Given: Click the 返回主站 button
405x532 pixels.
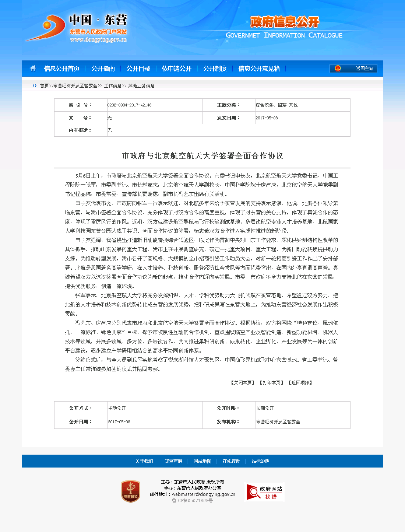Looking at the screenshot, I should pyautogui.click(x=364, y=69).
